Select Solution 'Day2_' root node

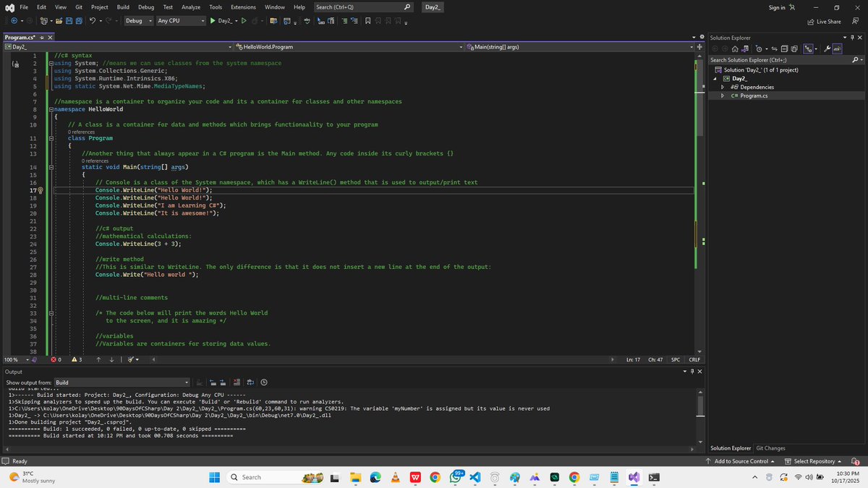tap(760, 69)
